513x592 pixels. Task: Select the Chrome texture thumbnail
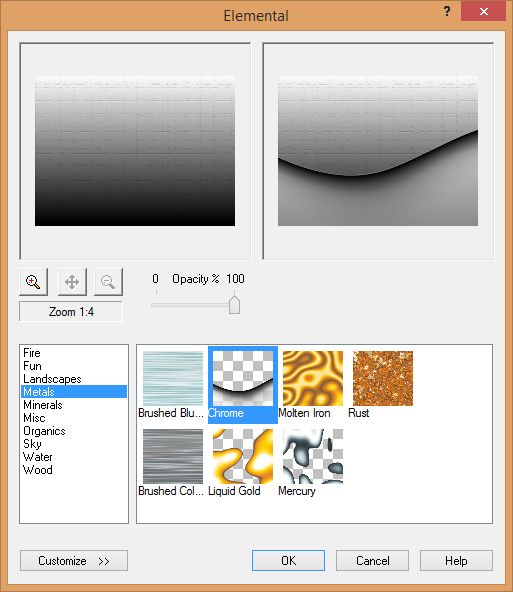243,378
